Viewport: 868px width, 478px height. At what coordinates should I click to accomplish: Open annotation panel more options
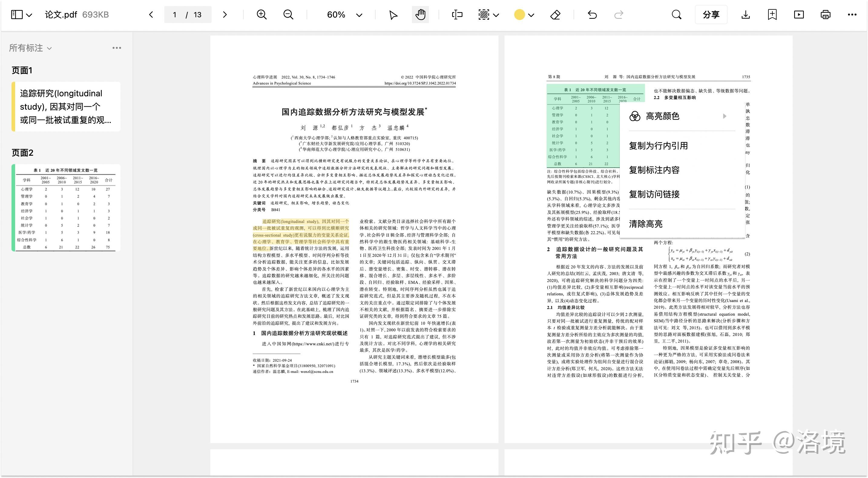pos(117,48)
